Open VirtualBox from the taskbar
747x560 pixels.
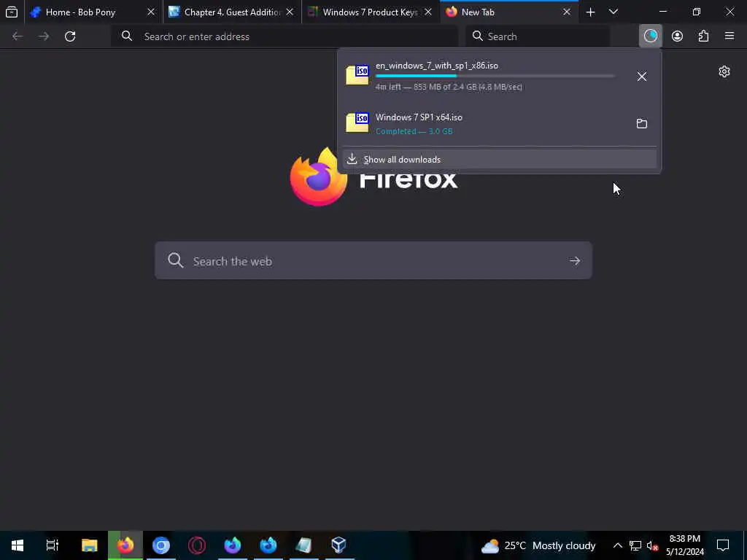point(338,545)
